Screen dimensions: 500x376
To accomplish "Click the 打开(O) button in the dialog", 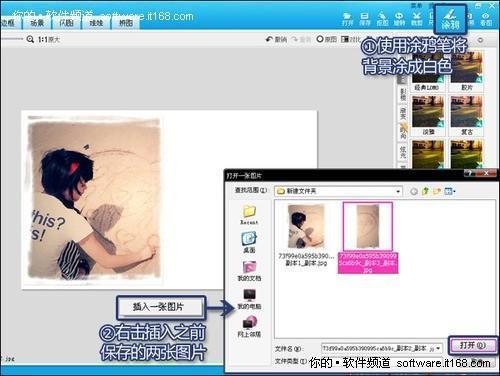I will click(473, 345).
